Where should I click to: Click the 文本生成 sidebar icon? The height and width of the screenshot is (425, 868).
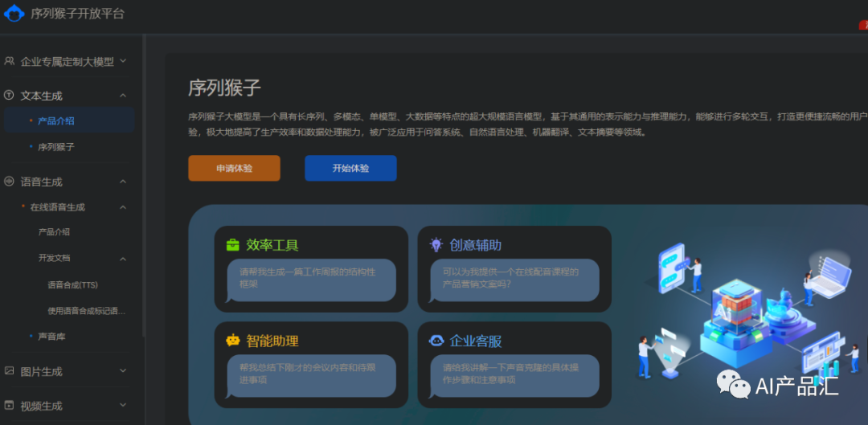click(10, 95)
